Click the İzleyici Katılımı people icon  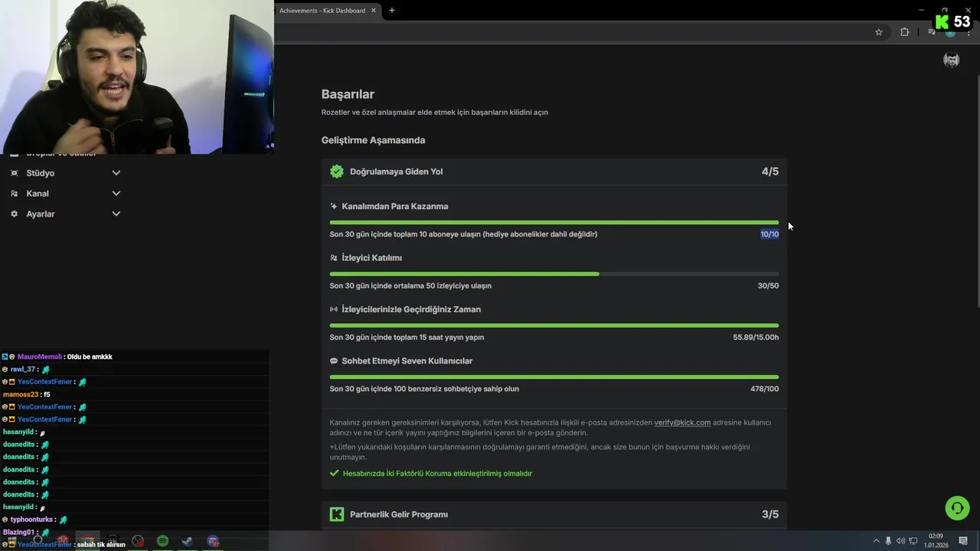pos(334,258)
